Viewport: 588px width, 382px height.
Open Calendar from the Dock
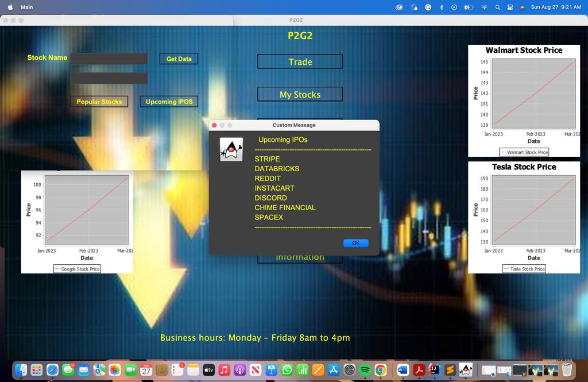point(146,371)
